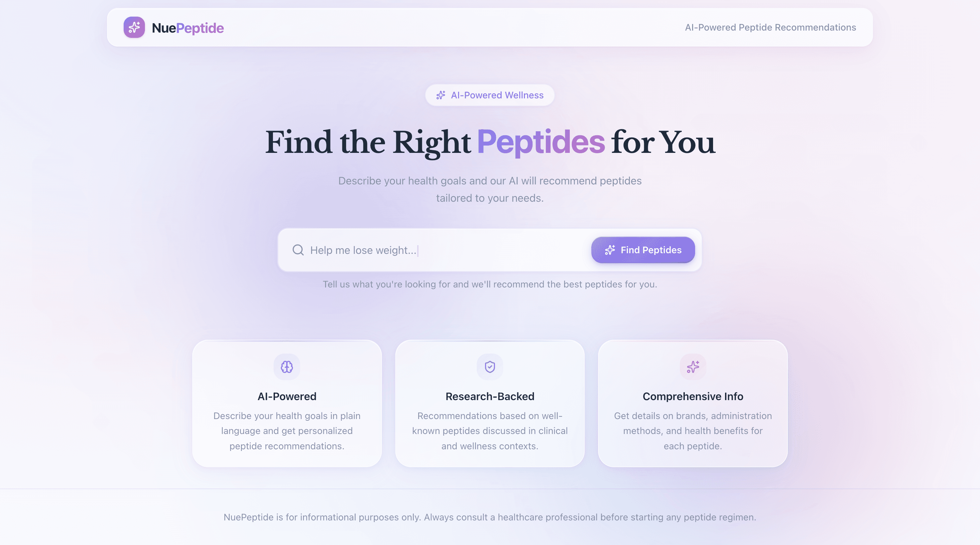Click the footer disclaimer text
980x545 pixels.
[x=490, y=517]
